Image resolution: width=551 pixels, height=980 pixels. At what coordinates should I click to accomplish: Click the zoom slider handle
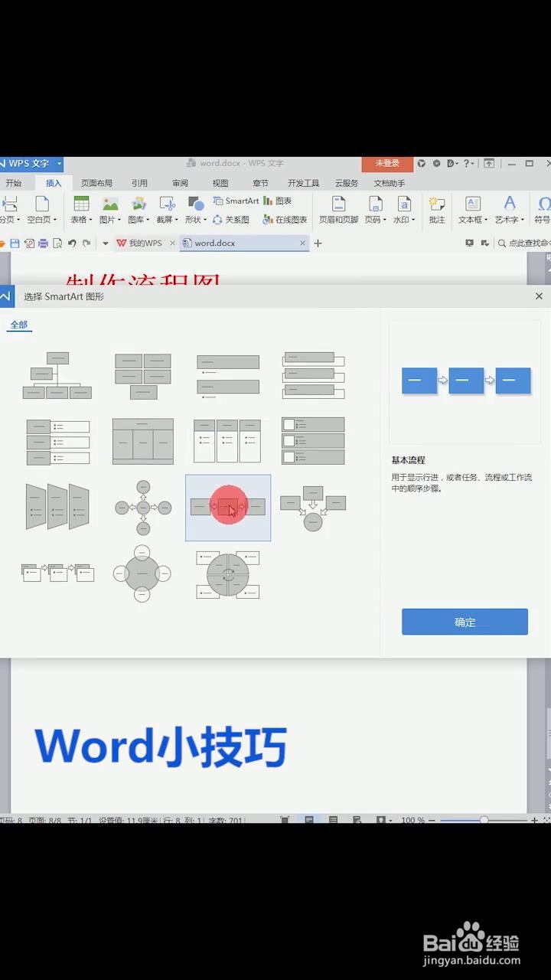click(484, 820)
